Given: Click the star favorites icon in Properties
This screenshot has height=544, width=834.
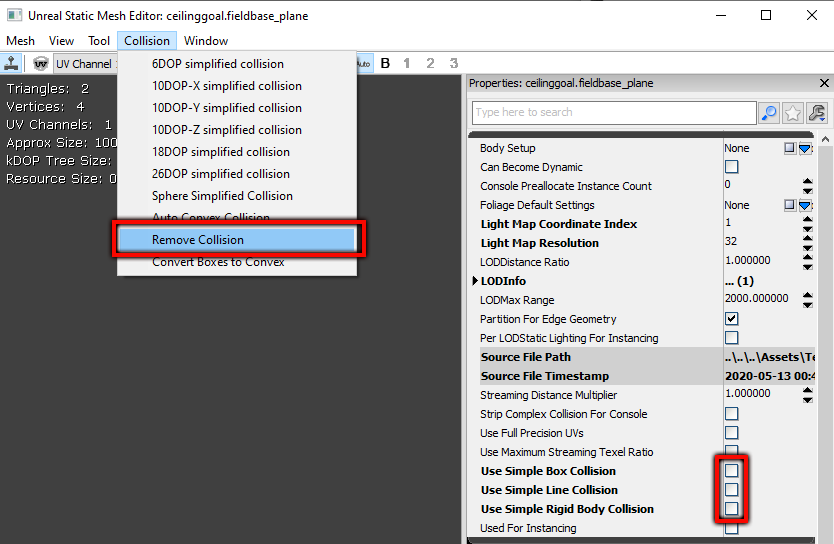Looking at the screenshot, I should pyautogui.click(x=793, y=113).
